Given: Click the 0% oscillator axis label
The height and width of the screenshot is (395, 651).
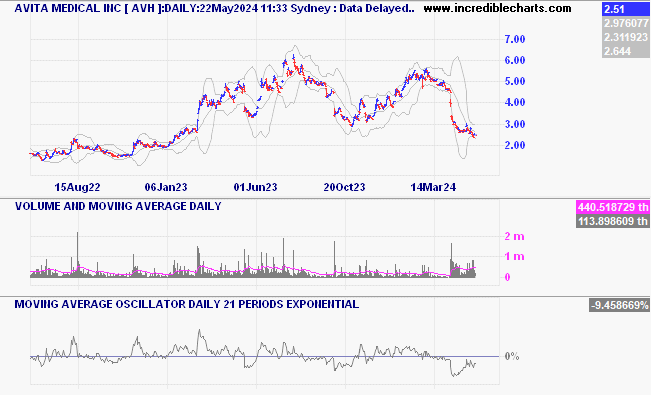Looking at the screenshot, I should [x=512, y=356].
